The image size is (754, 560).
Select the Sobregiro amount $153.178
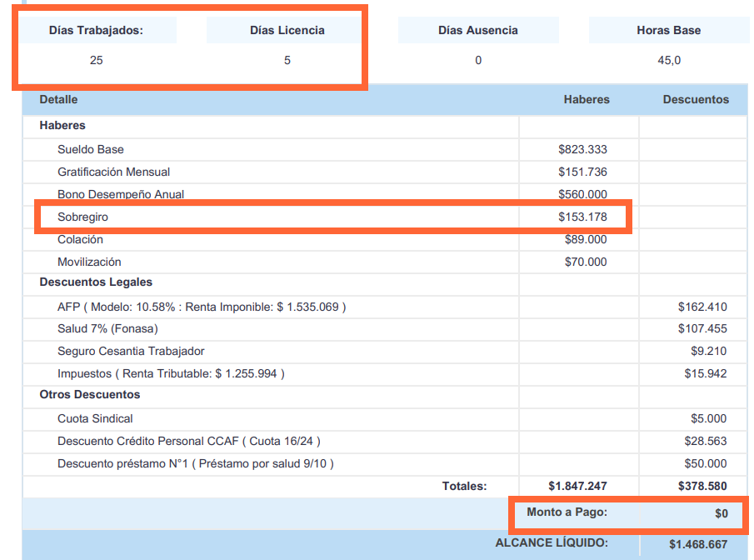(582, 217)
